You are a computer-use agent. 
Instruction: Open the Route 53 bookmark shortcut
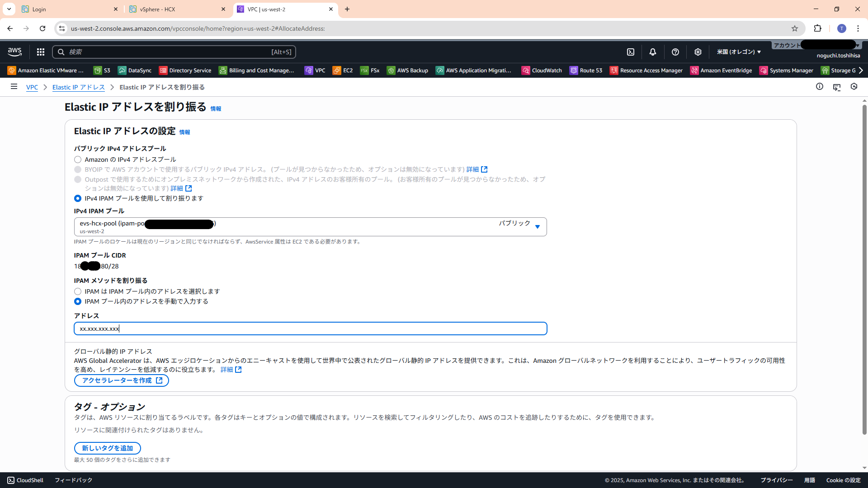(586, 70)
